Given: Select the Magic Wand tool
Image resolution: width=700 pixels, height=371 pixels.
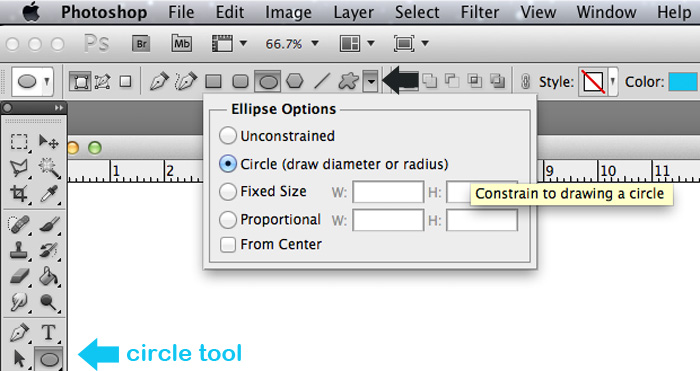Looking at the screenshot, I should [48, 168].
